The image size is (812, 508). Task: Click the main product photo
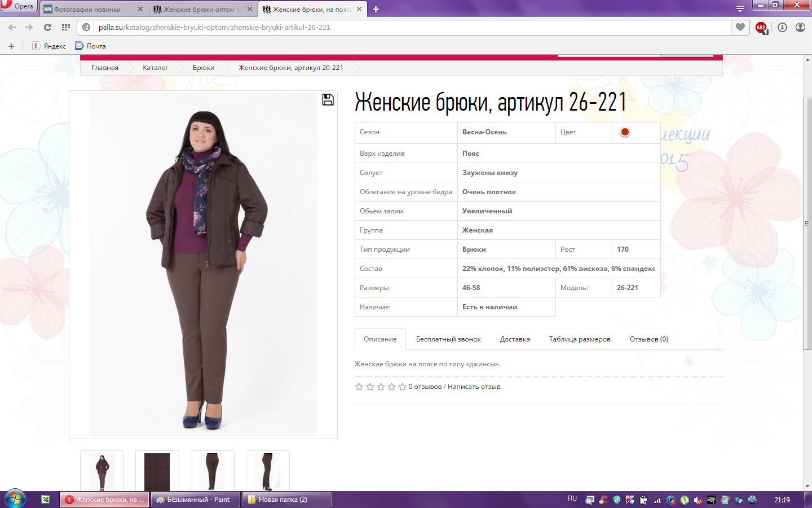(203, 265)
